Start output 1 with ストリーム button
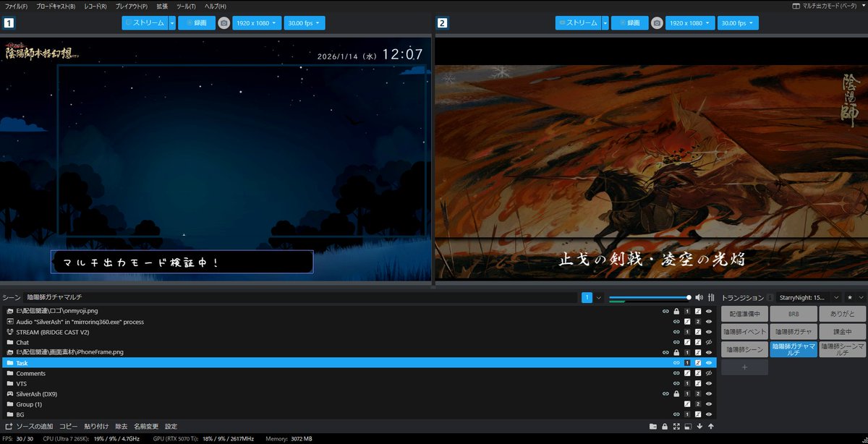868x444 pixels. point(145,23)
